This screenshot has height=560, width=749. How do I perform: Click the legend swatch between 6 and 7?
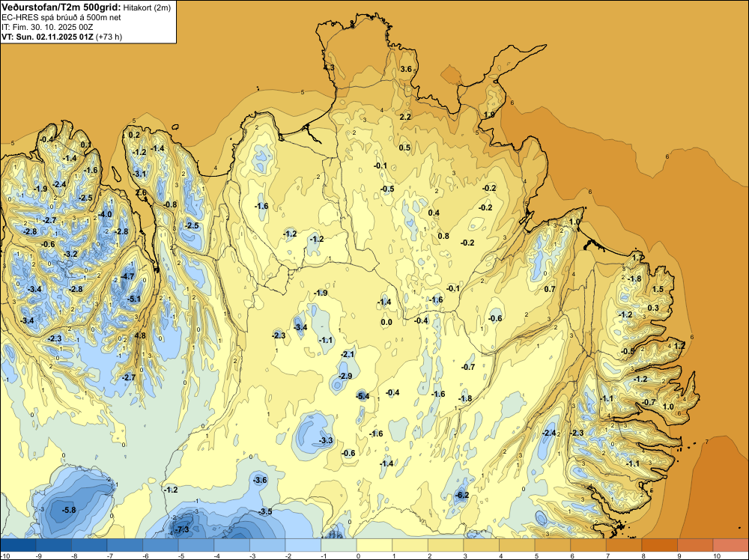coord(589,545)
